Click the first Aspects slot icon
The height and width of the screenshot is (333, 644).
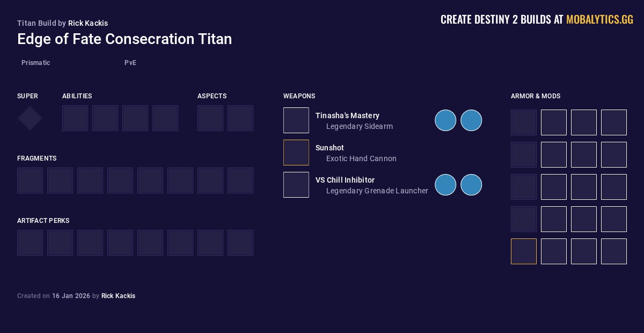point(210,118)
